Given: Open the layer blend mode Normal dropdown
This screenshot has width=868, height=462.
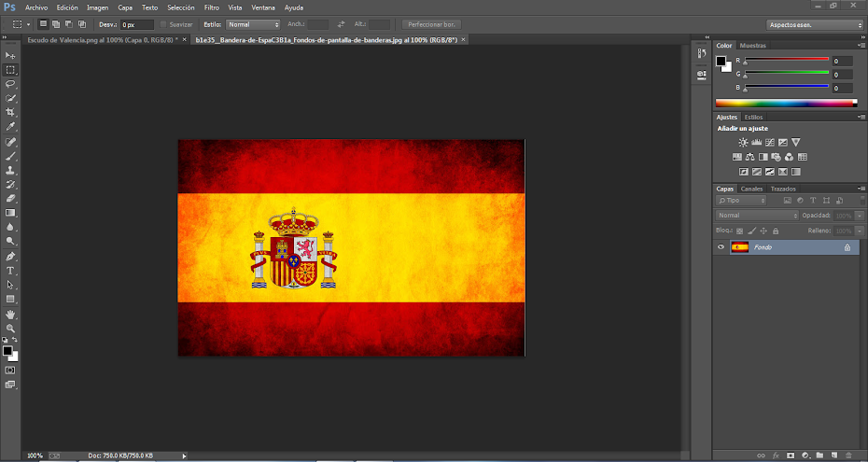Looking at the screenshot, I should click(x=757, y=216).
